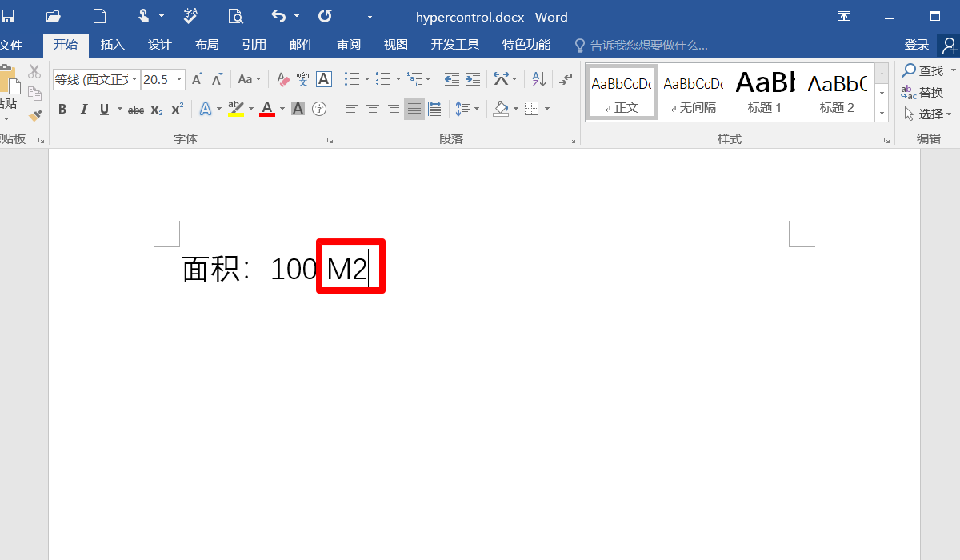Screen dimensions: 960x560
Task: Click the Clear Formatting eraser icon
Action: (x=282, y=79)
